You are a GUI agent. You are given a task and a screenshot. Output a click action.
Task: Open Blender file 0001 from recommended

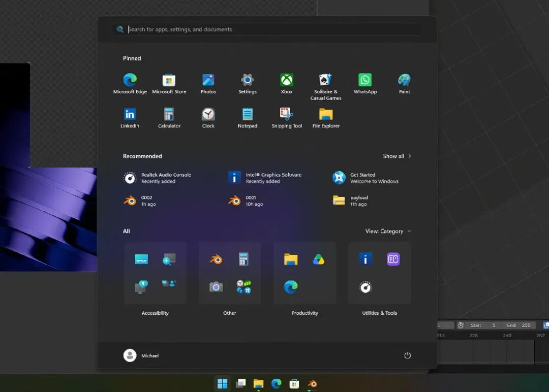246,201
